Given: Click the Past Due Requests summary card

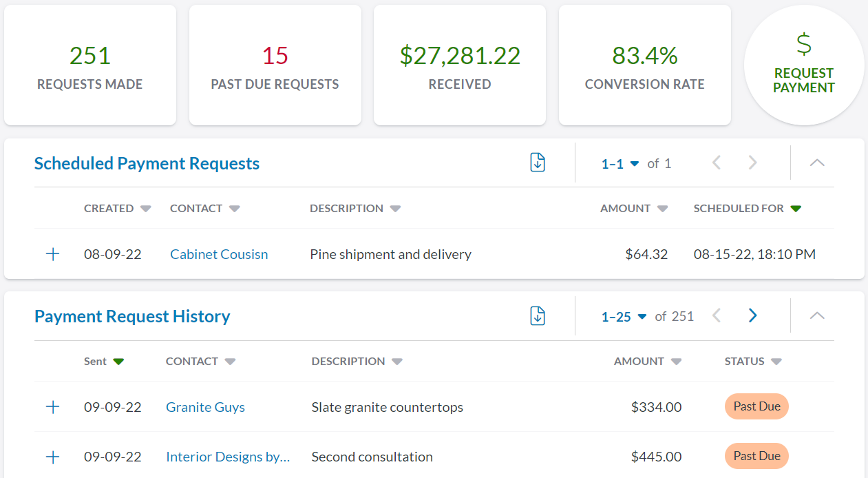Looking at the screenshot, I should pos(275,65).
